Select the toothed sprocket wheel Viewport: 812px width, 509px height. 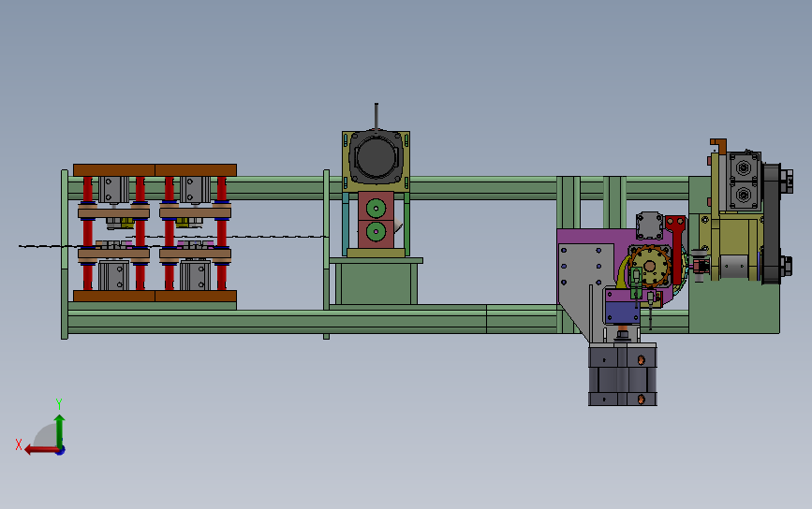click(650, 267)
